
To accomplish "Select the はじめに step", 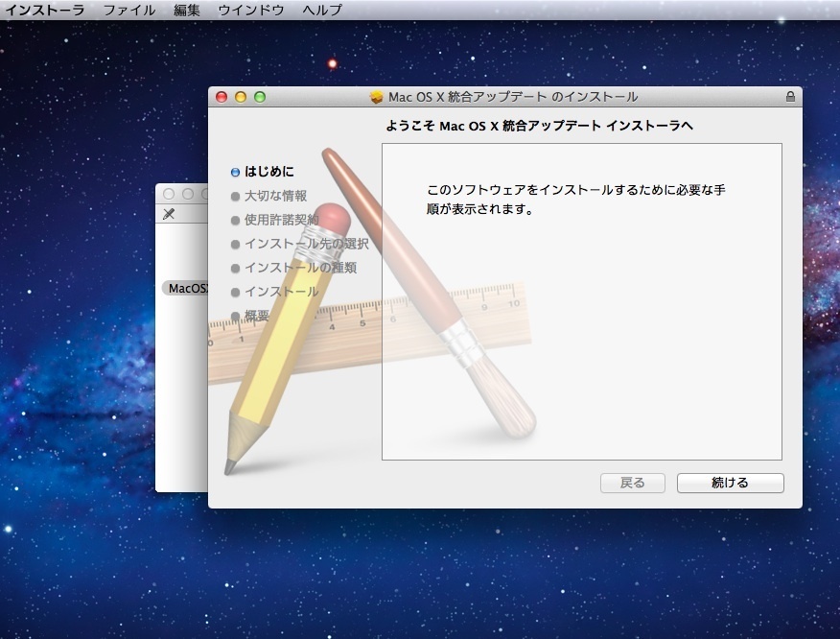I will (263, 172).
